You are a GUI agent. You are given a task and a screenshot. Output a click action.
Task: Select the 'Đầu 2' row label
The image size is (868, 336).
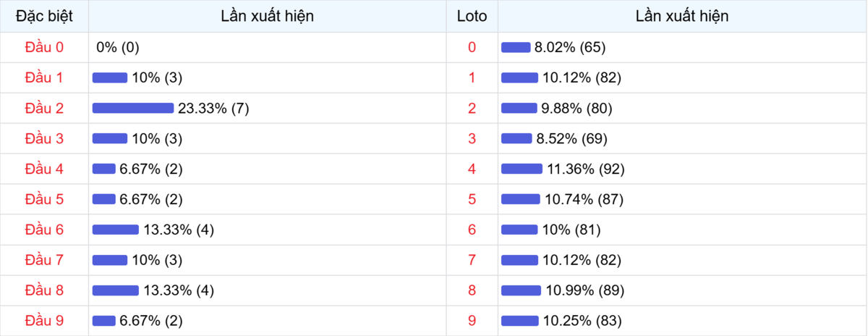coord(44,108)
